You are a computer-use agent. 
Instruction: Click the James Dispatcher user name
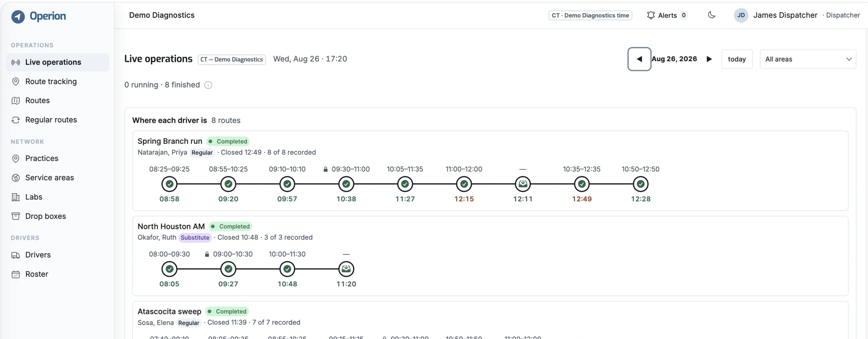(785, 15)
